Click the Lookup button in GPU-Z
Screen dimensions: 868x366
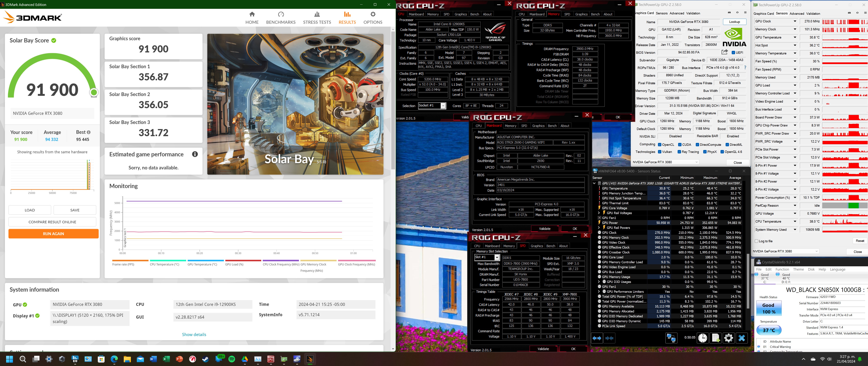tap(735, 22)
